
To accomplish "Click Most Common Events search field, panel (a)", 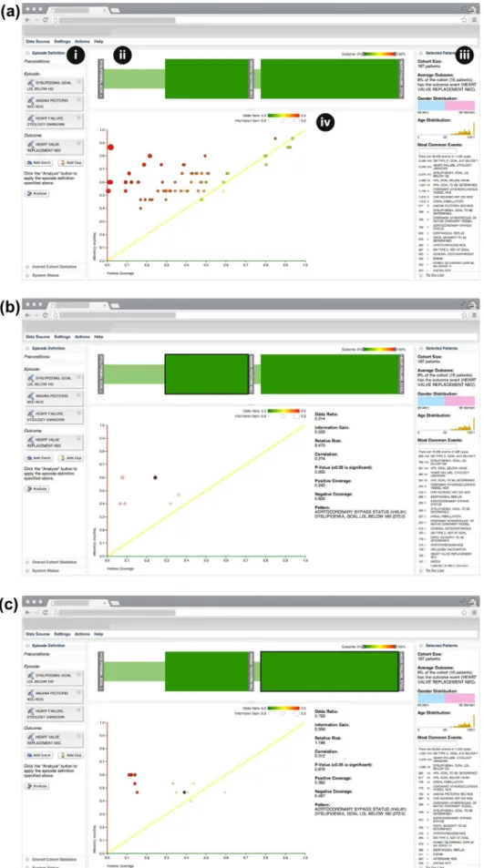I will click(437, 150).
